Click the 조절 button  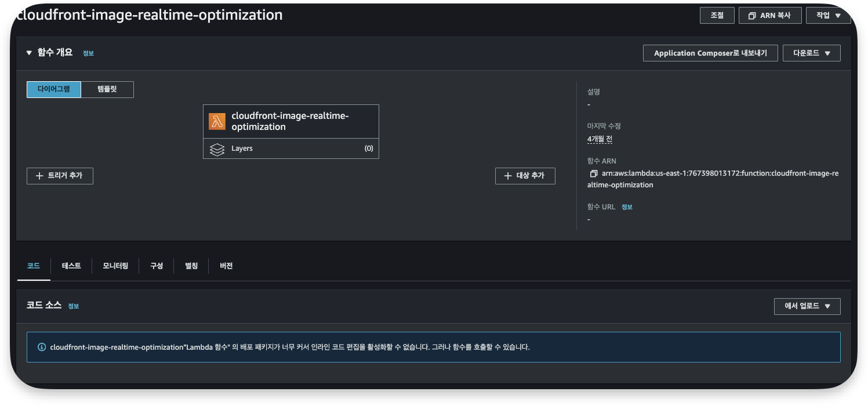pyautogui.click(x=717, y=16)
